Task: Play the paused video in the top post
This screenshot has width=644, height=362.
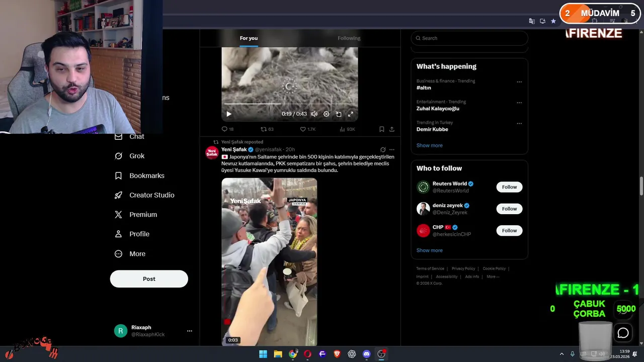Action: (229, 114)
